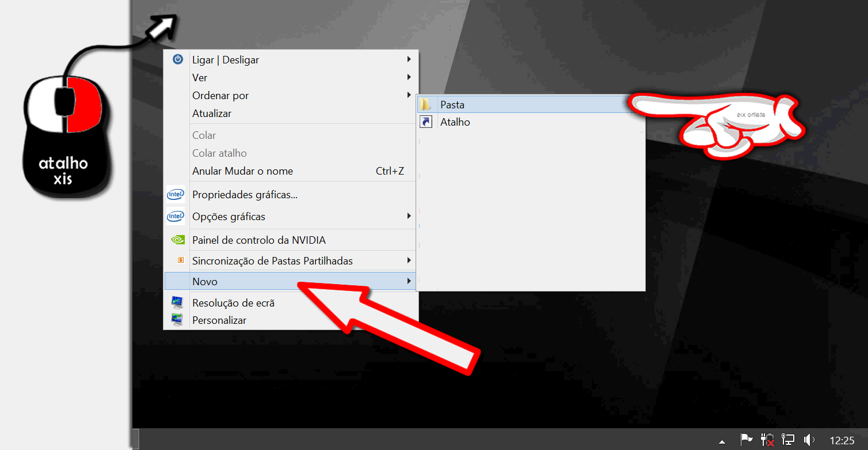Click the monitor icon next to Resolução de ecrã
The height and width of the screenshot is (450, 868).
(176, 302)
